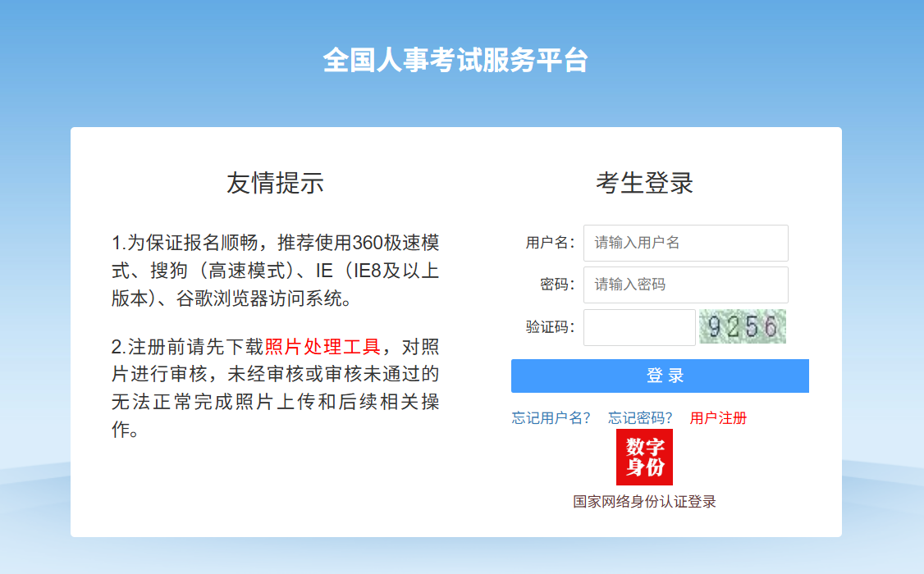Image resolution: width=924 pixels, height=574 pixels.
Task: Download via red 照片处理工具 link
Action: 322,346
